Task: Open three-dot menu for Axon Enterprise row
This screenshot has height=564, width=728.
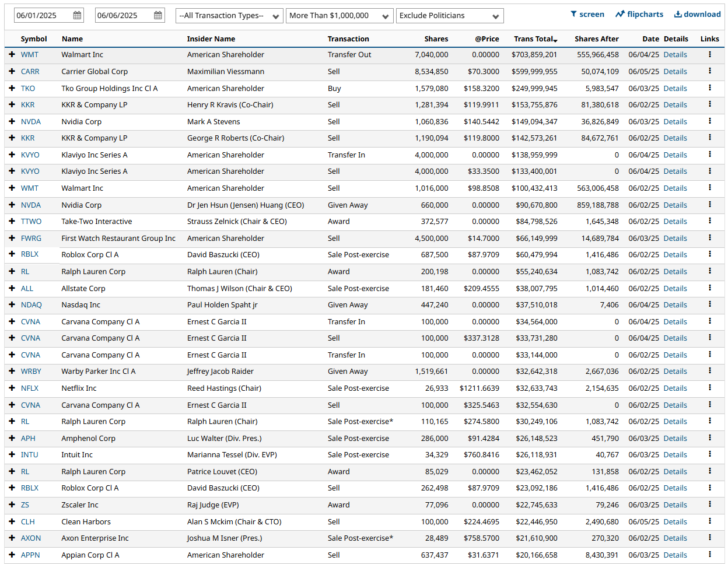Action: click(710, 538)
